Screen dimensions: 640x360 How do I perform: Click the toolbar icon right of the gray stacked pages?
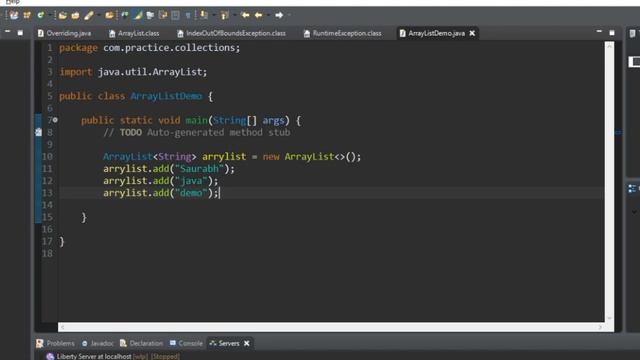[x=163, y=15]
